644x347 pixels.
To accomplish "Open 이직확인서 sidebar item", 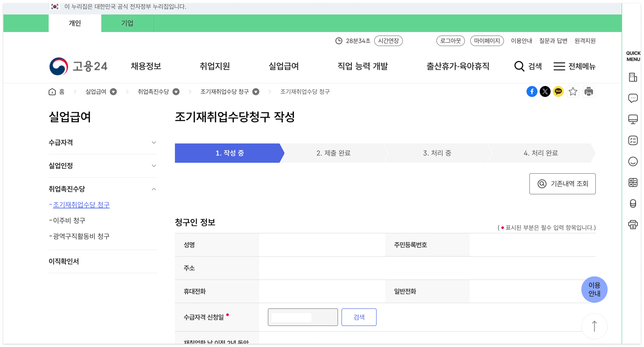I will coord(64,261).
